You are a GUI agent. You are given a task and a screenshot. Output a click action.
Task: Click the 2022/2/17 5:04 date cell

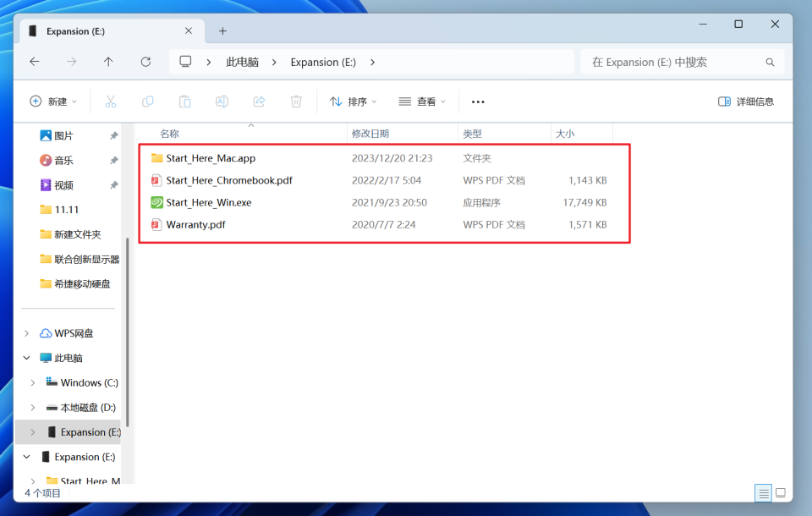tap(387, 180)
